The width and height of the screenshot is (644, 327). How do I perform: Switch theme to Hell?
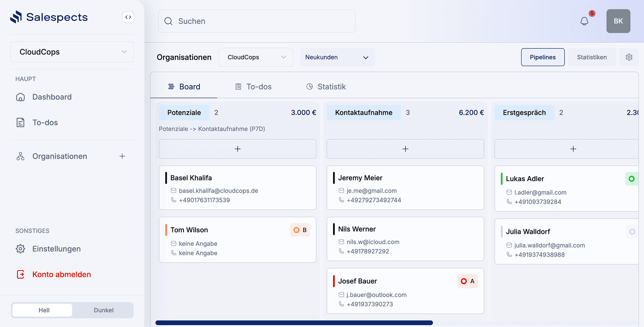(44, 310)
